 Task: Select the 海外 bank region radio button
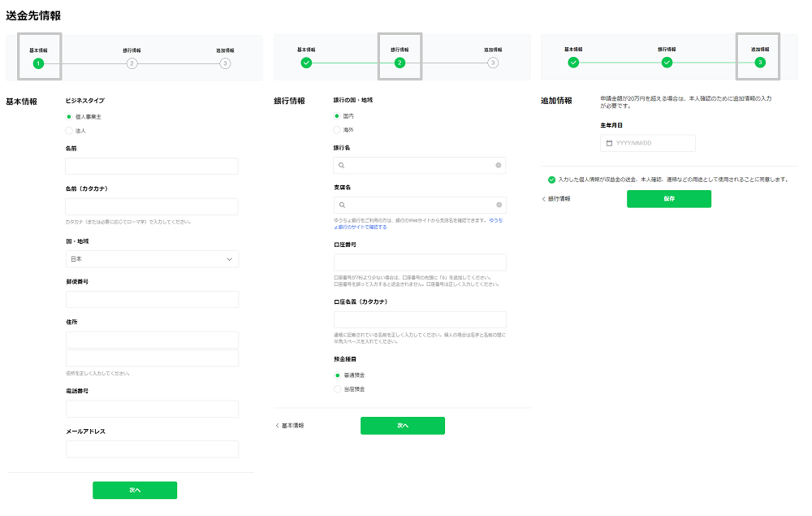click(338, 130)
